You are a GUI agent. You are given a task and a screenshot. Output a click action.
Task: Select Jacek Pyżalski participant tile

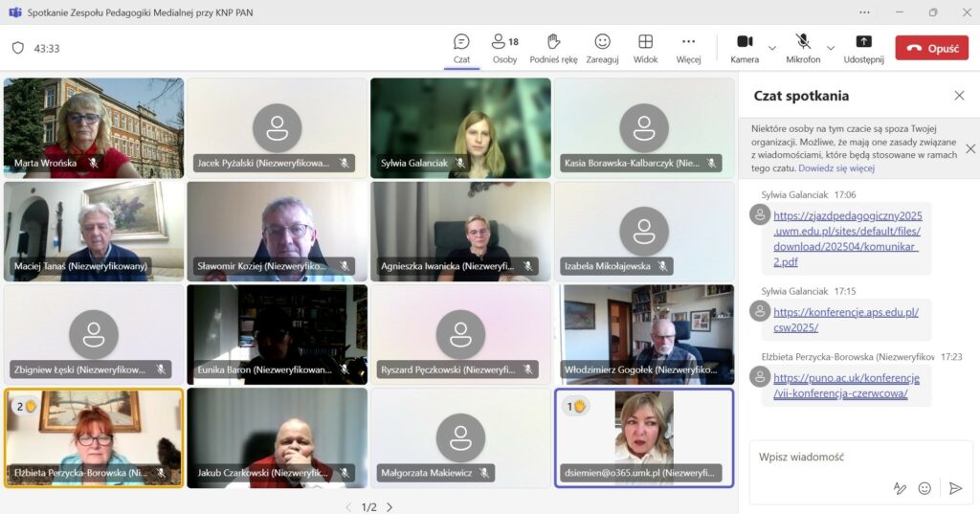point(277,128)
